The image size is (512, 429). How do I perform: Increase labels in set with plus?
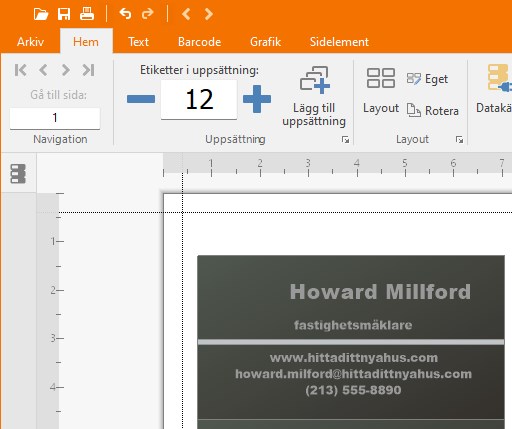pos(257,99)
